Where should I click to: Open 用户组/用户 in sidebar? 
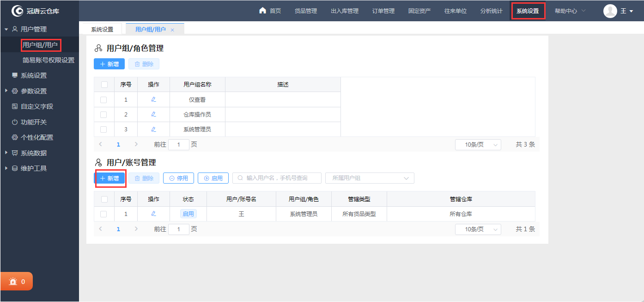coord(40,45)
